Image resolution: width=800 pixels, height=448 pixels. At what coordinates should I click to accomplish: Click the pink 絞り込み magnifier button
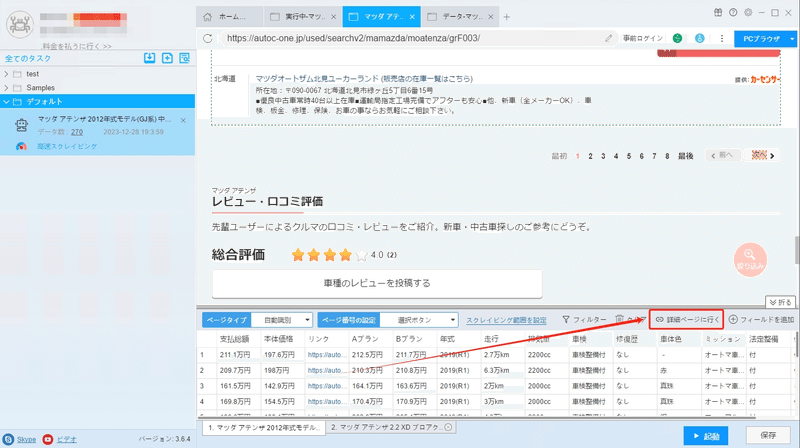pos(750,260)
